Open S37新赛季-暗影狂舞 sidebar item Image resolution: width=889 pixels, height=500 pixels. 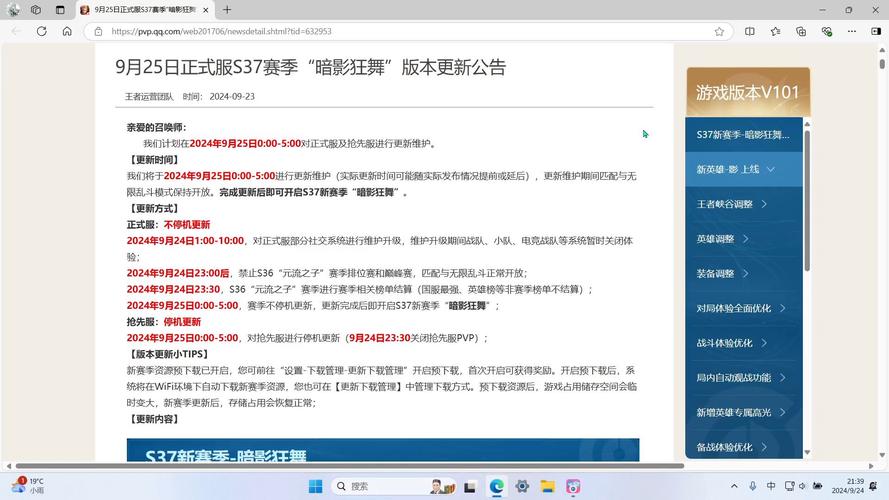pos(743,134)
